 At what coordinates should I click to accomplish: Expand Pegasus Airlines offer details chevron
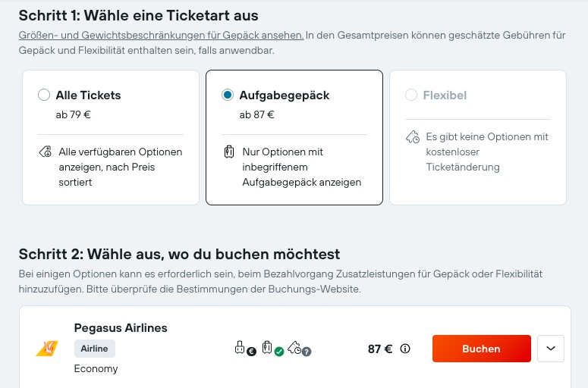pos(551,349)
